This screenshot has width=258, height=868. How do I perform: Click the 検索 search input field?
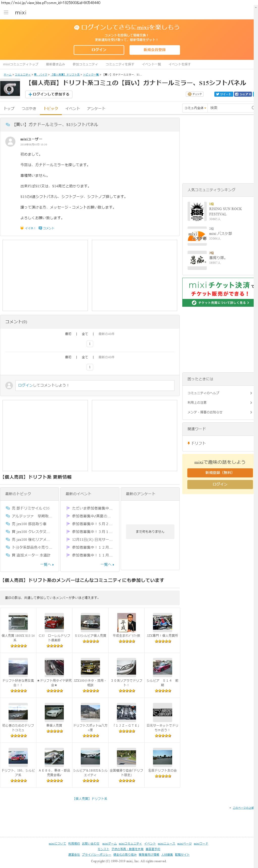pyautogui.click(x=229, y=108)
